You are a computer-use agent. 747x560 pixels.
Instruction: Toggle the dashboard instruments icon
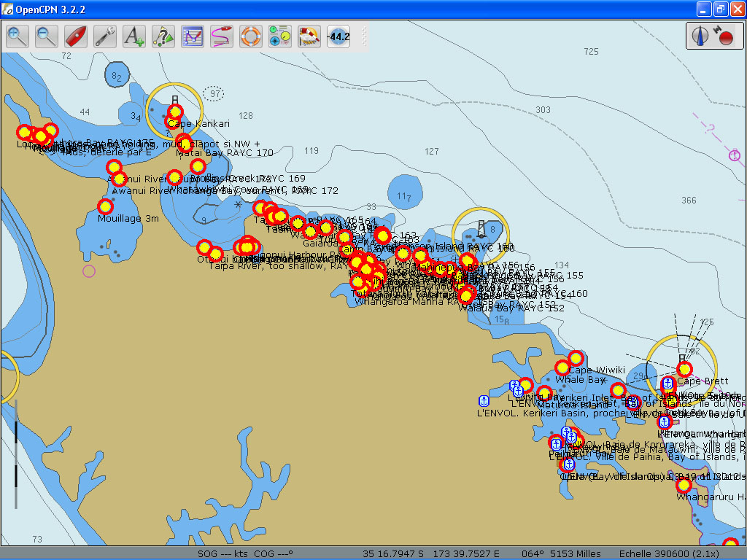(x=280, y=36)
